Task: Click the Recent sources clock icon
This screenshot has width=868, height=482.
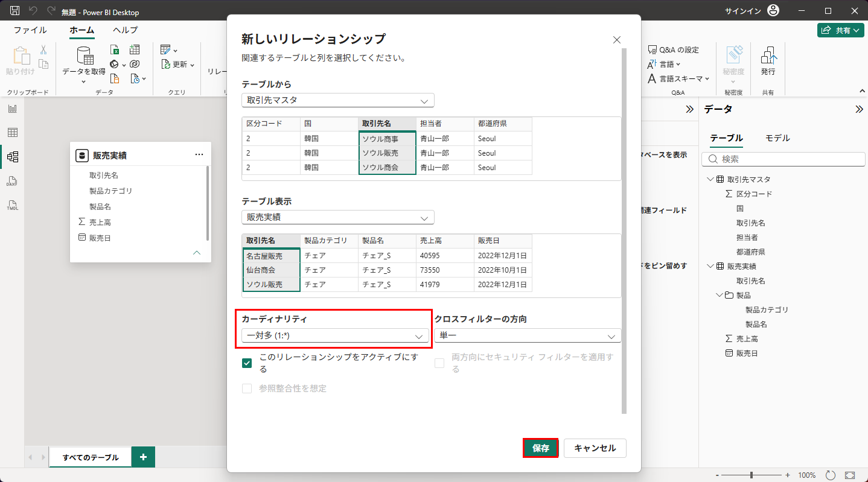Action: click(136, 78)
